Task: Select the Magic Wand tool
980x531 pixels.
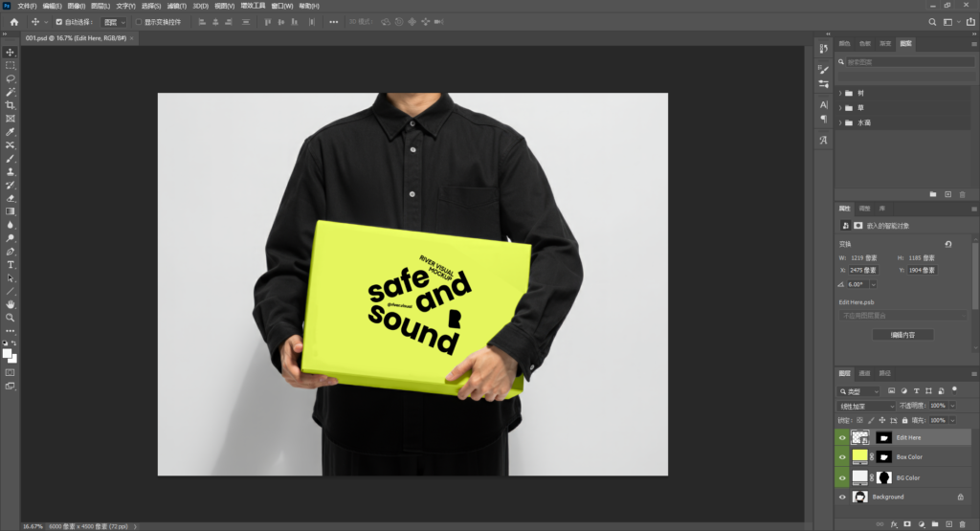Action: [x=10, y=92]
